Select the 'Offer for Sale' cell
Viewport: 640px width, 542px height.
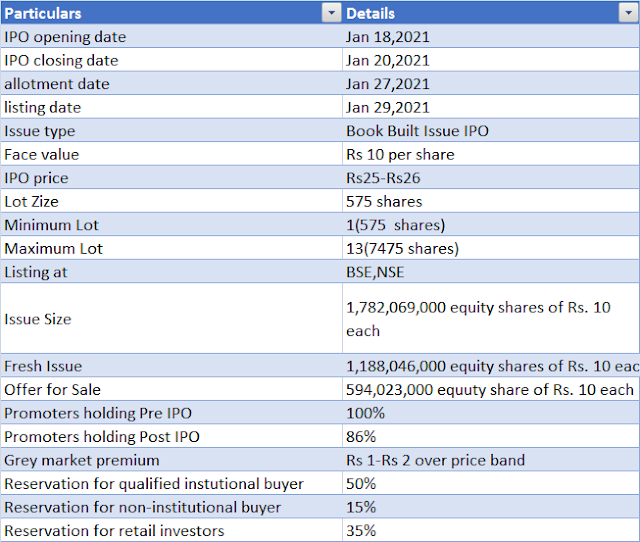(x=171, y=390)
